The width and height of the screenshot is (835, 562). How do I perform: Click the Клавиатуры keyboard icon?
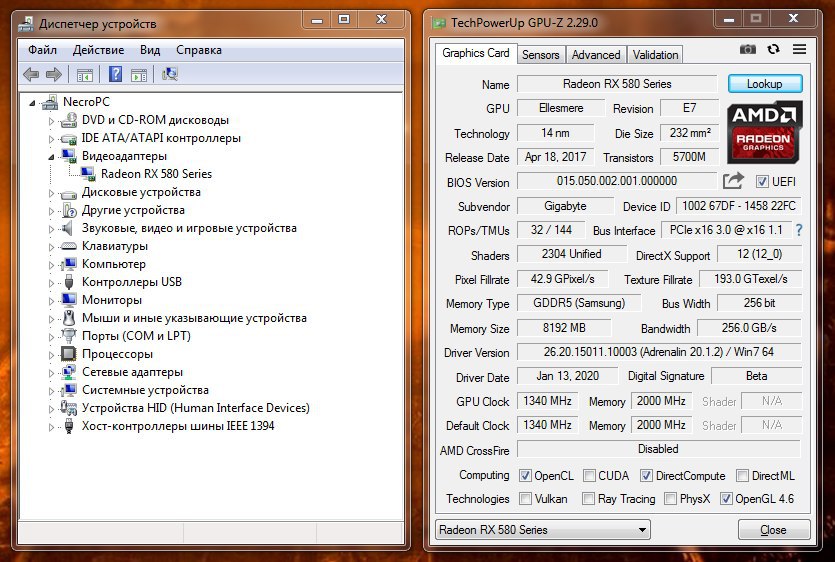[x=68, y=246]
